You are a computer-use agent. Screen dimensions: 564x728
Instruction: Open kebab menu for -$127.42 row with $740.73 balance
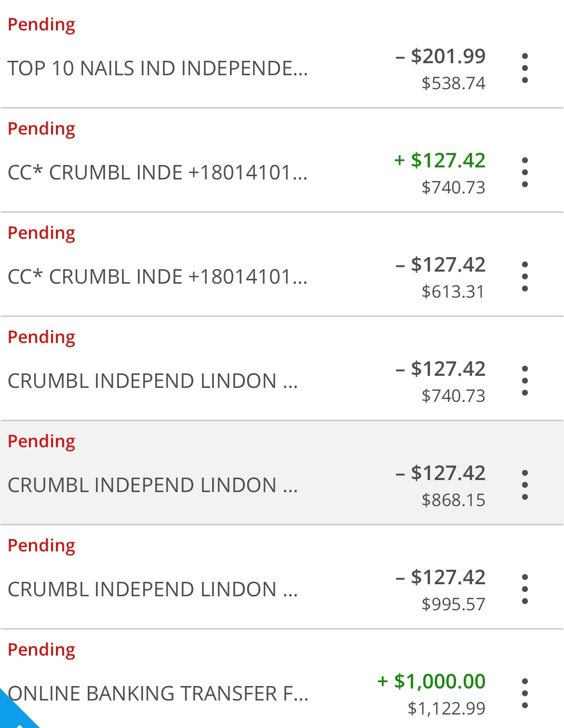(x=525, y=381)
